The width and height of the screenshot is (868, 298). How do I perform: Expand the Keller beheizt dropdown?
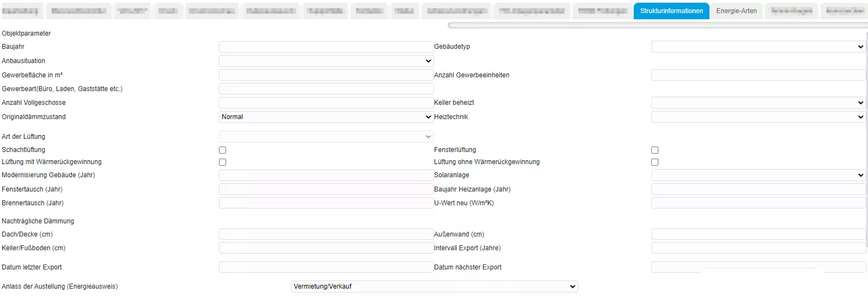tap(758, 103)
